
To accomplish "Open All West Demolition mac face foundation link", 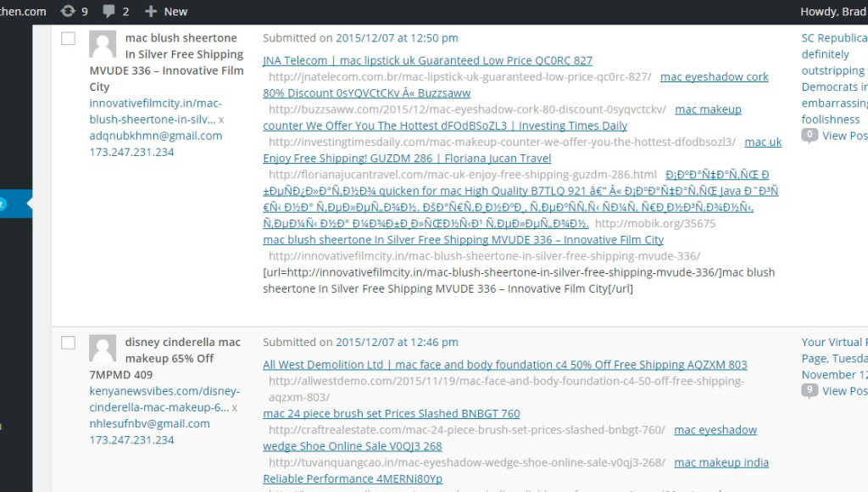I will coord(505,365).
